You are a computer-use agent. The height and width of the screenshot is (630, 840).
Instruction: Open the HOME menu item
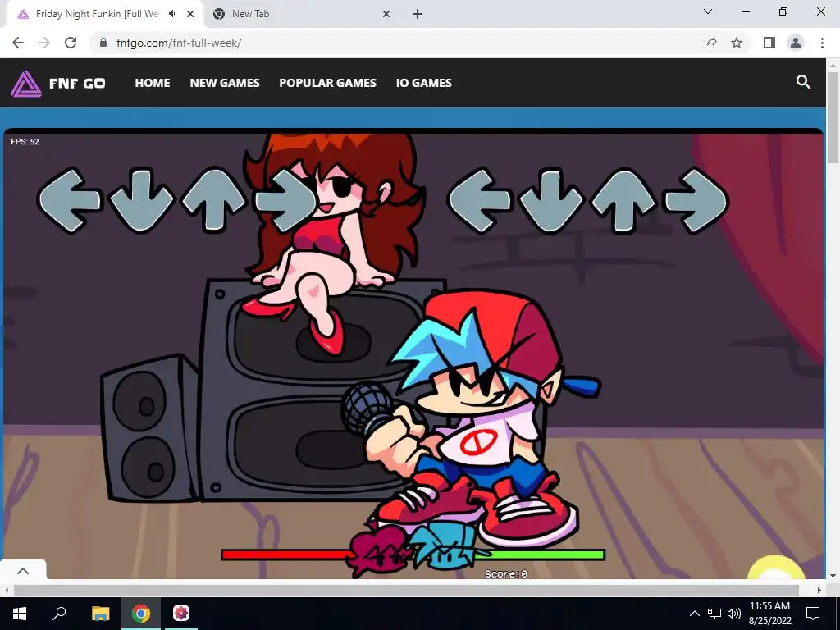pos(153,83)
